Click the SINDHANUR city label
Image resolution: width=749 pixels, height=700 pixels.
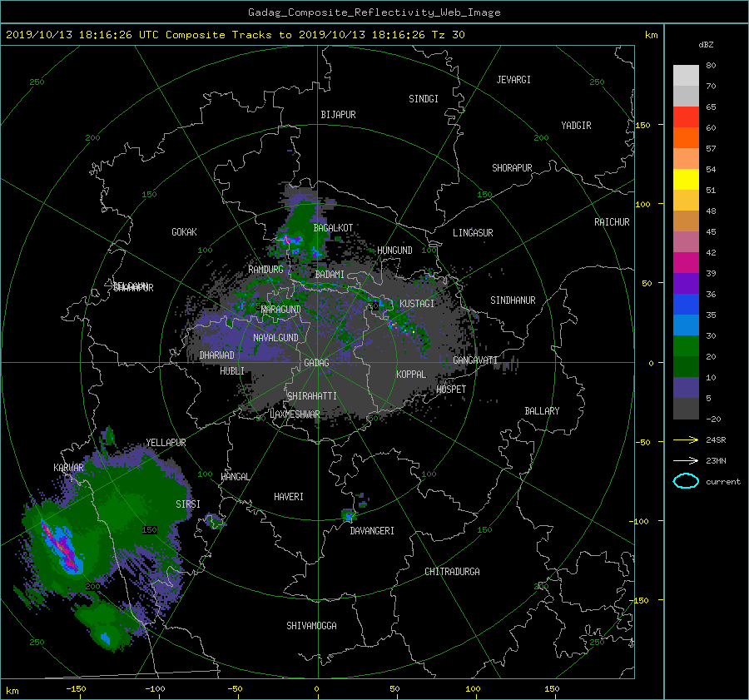(x=513, y=300)
